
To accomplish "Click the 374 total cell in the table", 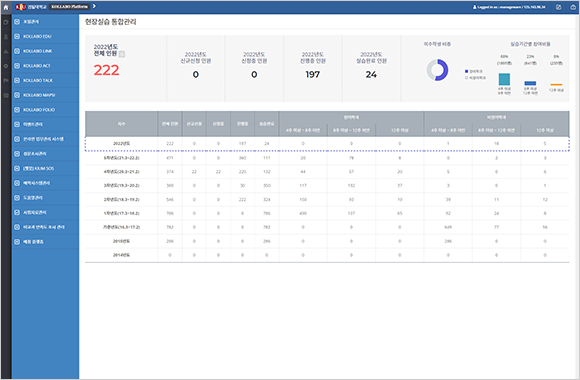I will pos(170,172).
